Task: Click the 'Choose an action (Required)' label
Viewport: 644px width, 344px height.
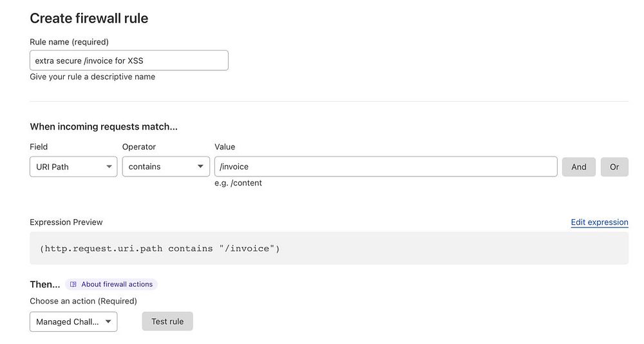Action: [x=83, y=301]
